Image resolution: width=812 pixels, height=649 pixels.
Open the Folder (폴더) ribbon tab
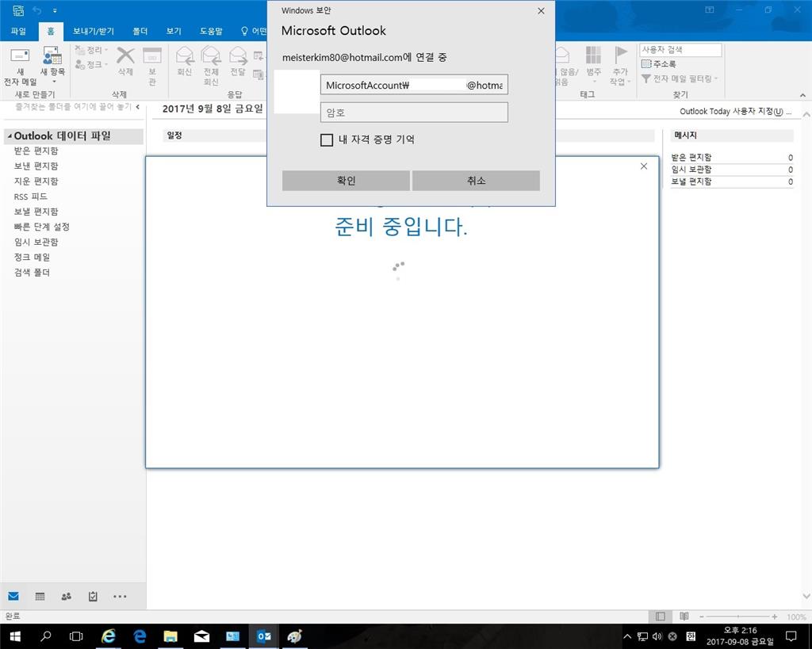pyautogui.click(x=140, y=31)
